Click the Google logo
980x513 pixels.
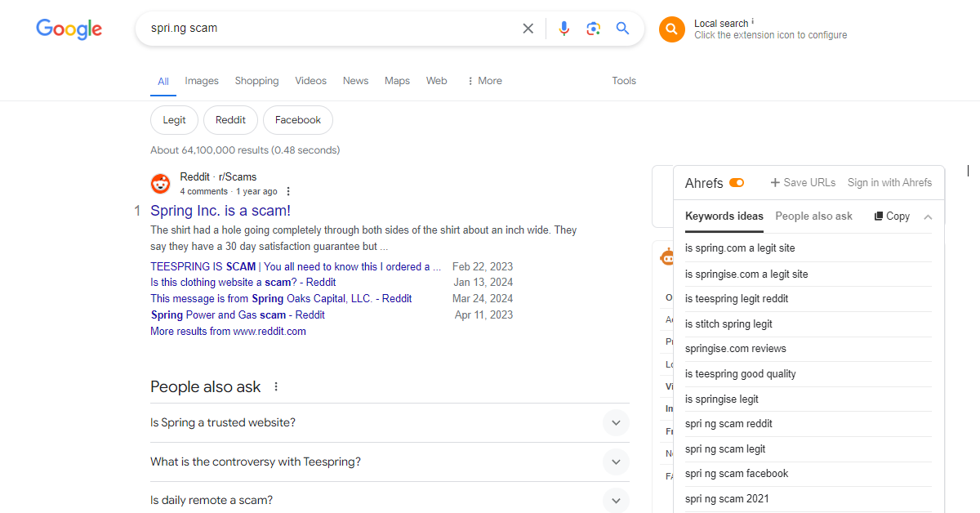69,29
